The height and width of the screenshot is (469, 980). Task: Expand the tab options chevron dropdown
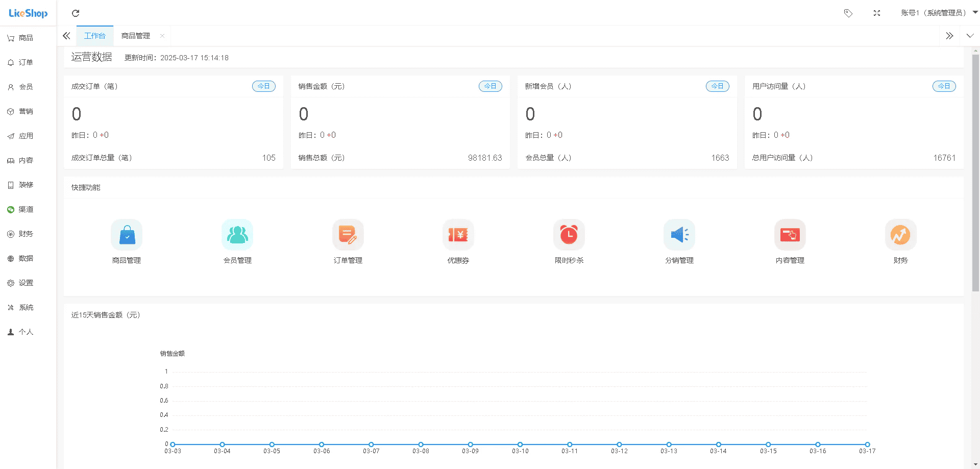pos(970,36)
